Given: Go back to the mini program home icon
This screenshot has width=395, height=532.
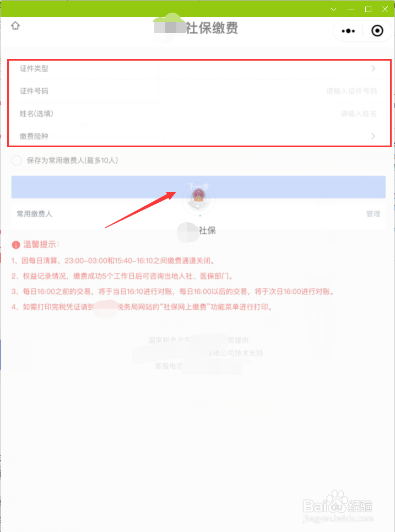Looking at the screenshot, I should (15, 25).
